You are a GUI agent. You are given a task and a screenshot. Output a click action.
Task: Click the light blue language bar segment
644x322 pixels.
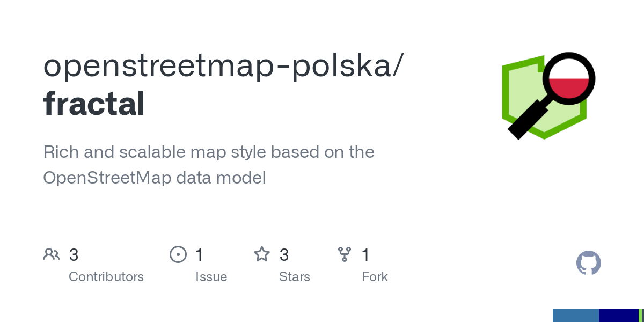576,316
